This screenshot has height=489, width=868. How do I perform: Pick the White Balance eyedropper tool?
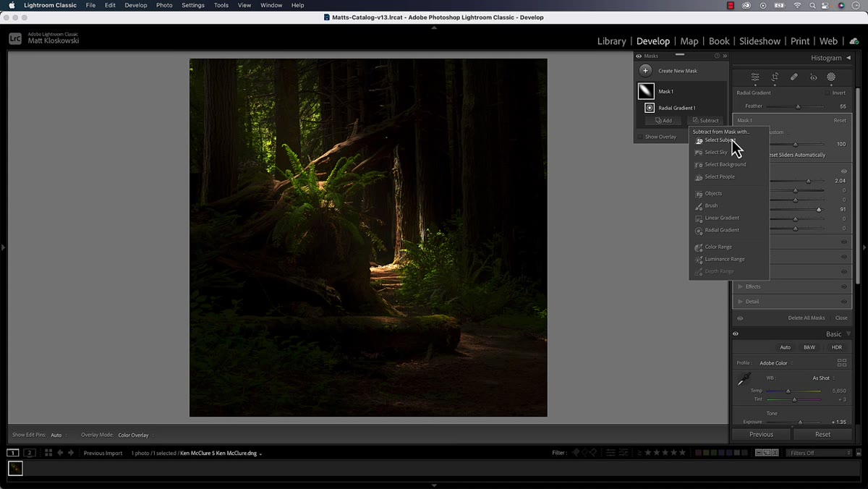744,380
